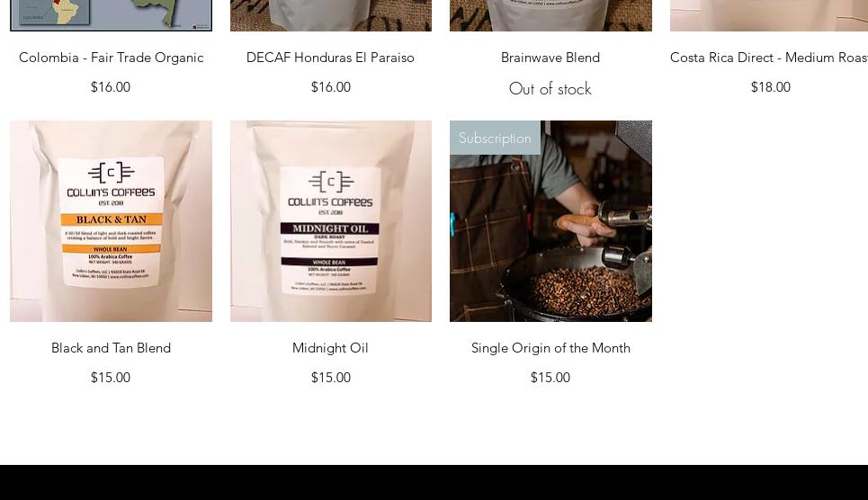The width and height of the screenshot is (868, 500).
Task: Open the Colombia map product image
Action: click(x=111, y=15)
